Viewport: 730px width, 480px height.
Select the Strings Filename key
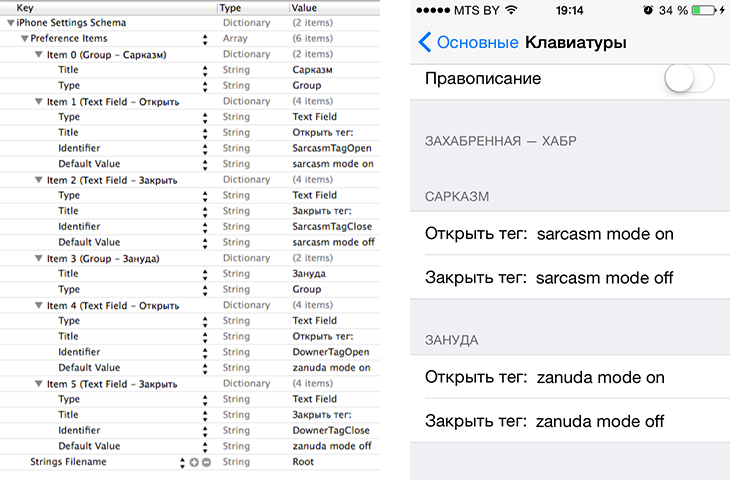point(68,462)
